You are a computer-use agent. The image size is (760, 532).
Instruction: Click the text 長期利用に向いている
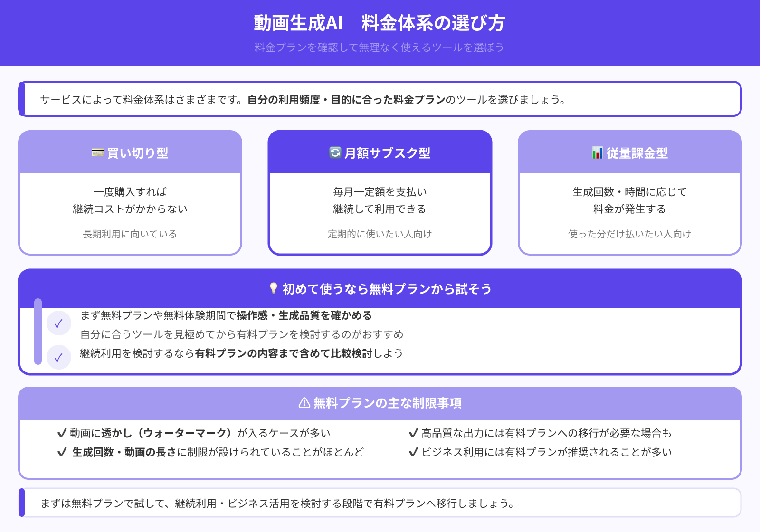coord(130,234)
